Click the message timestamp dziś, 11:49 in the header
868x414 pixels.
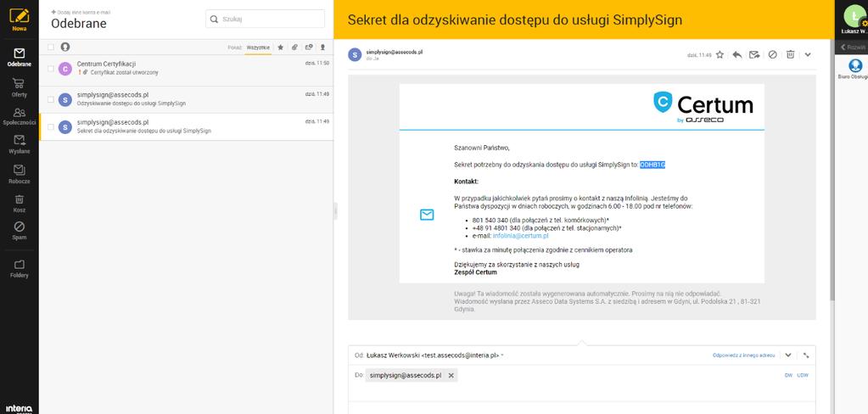point(699,55)
